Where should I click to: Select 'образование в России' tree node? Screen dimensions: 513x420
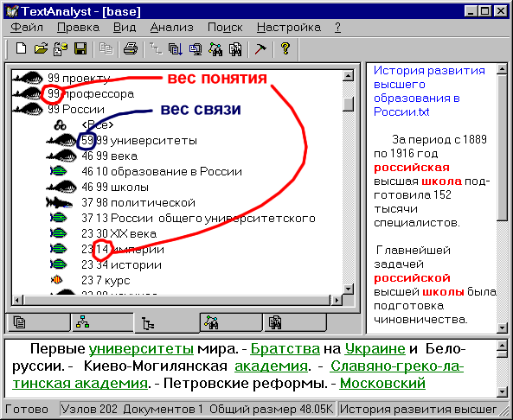[176, 172]
